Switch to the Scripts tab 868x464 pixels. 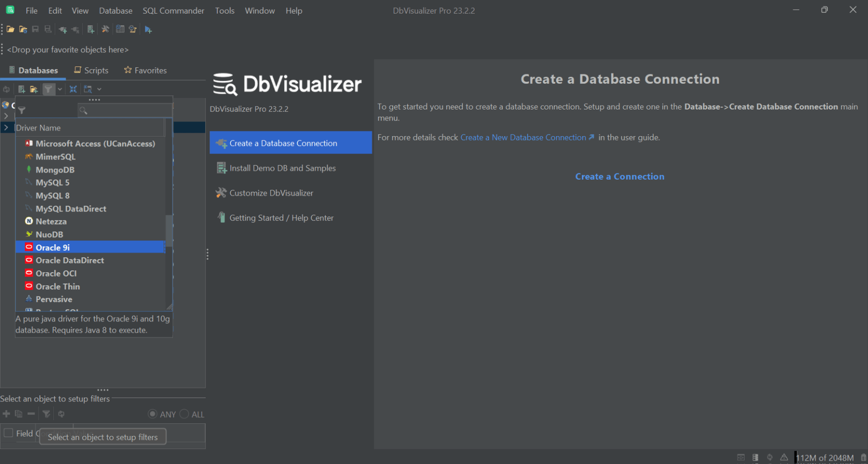coord(91,70)
